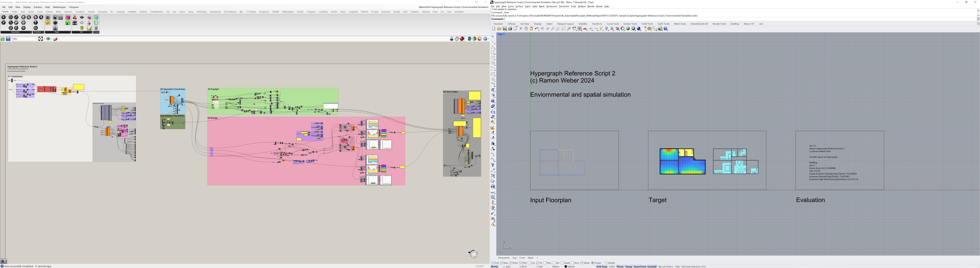This screenshot has height=268, width=980.
Task: Toggle Ortho in the Rhino status bar
Action: point(612,266)
